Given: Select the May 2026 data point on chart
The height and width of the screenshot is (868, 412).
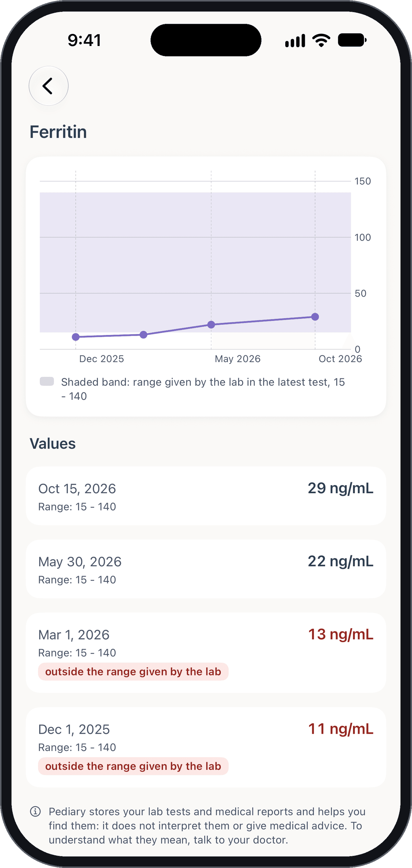Looking at the screenshot, I should pos(211,324).
